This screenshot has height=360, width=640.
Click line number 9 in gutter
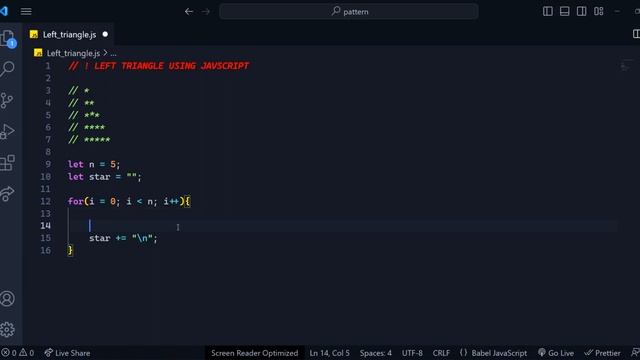[x=48, y=164]
